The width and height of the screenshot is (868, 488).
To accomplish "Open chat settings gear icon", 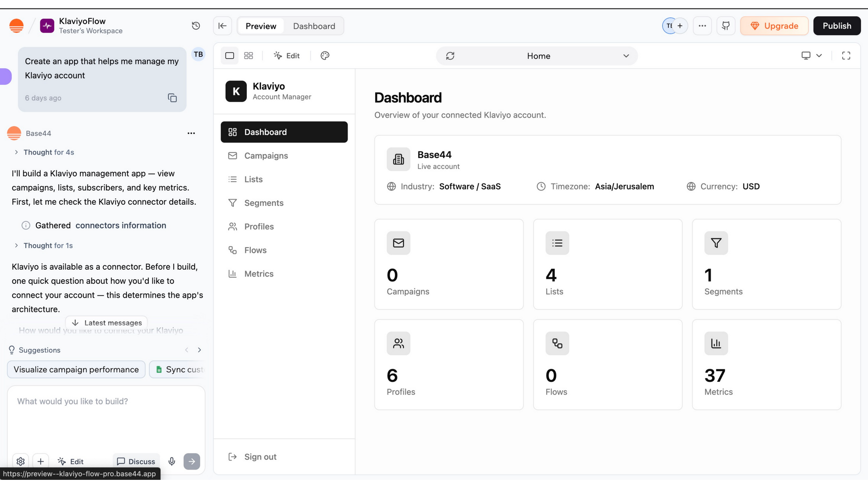I will 21,461.
